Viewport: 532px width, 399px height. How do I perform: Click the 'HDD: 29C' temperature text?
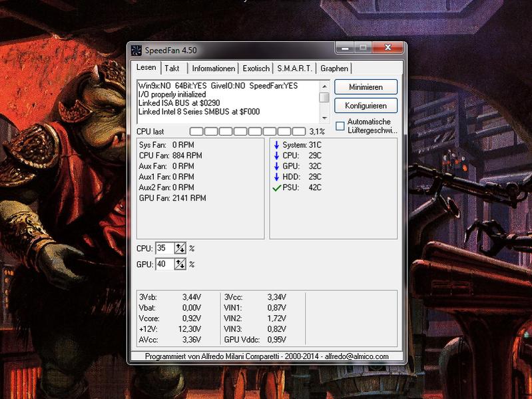coord(302,177)
